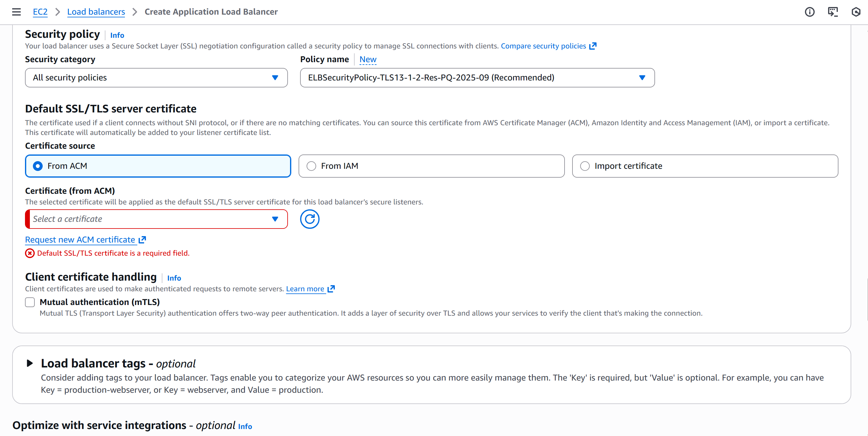Navigate to Load balancers breadcrumb
Screen dimensions: 868x436
click(x=96, y=12)
